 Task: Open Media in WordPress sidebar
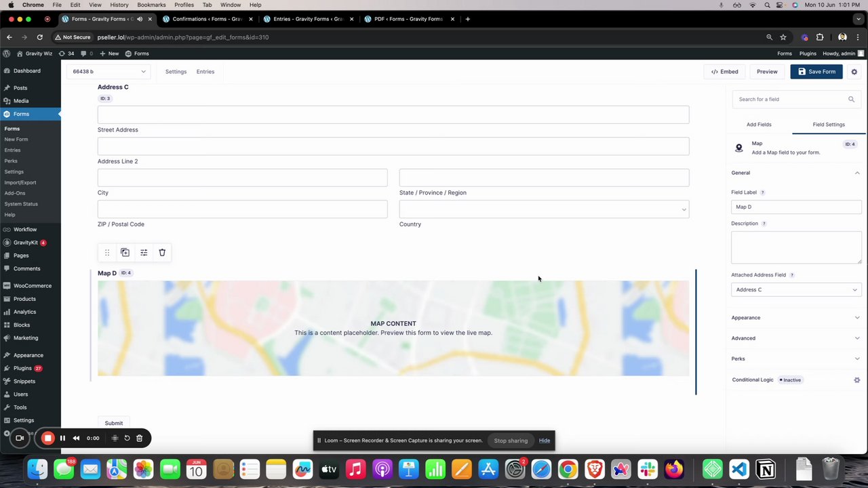(21, 100)
